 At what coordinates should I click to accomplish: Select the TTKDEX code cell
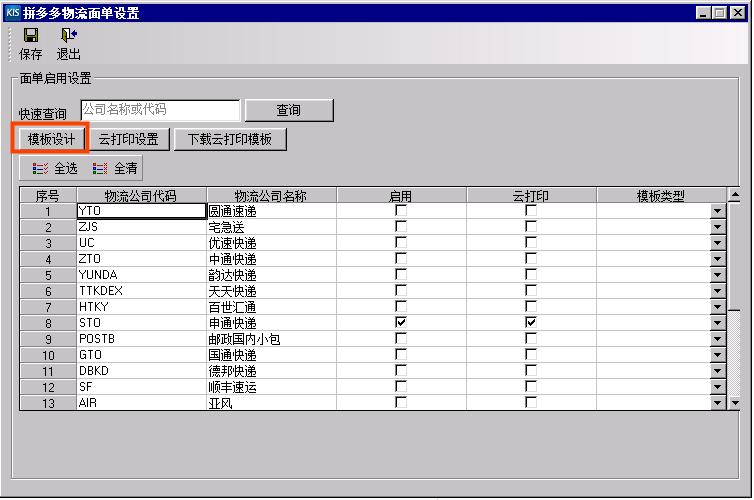141,291
